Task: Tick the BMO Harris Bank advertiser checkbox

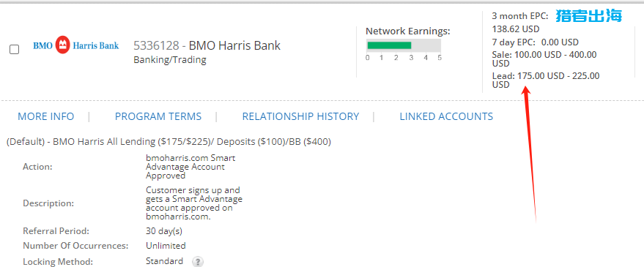Action: tap(15, 50)
